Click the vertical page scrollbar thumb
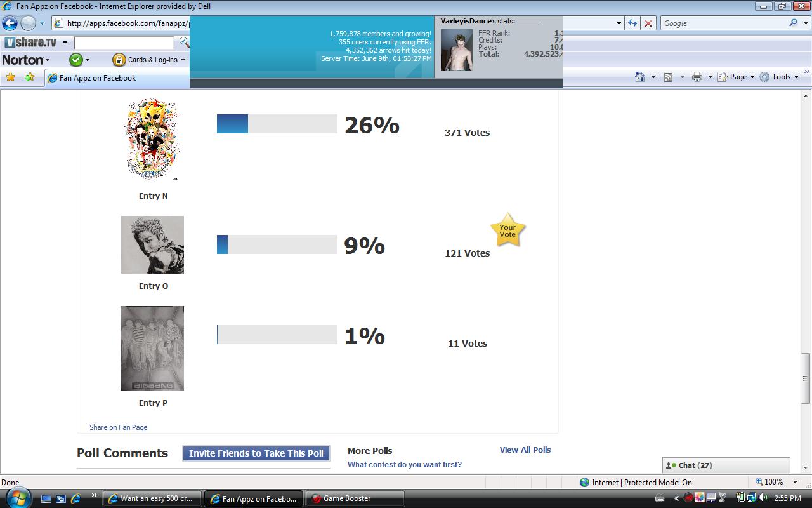The image size is (812, 508). pyautogui.click(x=806, y=378)
